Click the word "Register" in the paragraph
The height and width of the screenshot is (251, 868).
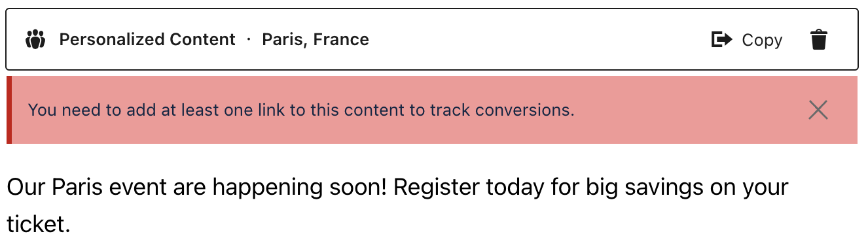click(x=437, y=188)
